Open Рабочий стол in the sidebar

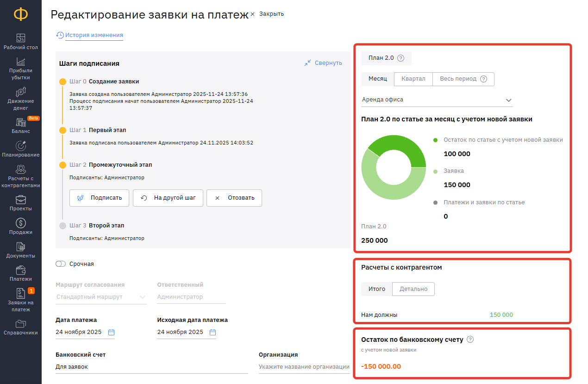(20, 39)
